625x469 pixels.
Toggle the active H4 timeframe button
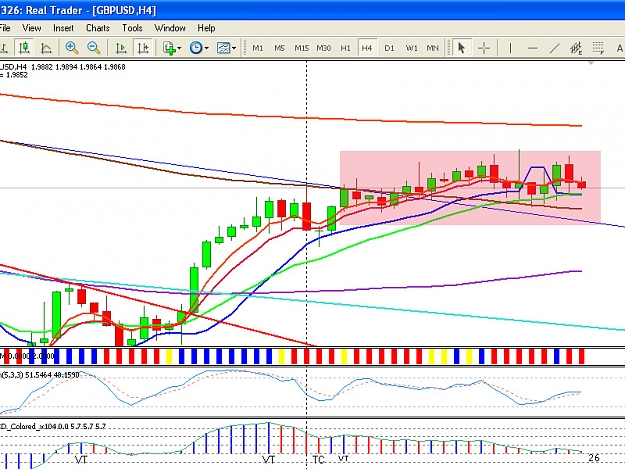click(x=367, y=48)
